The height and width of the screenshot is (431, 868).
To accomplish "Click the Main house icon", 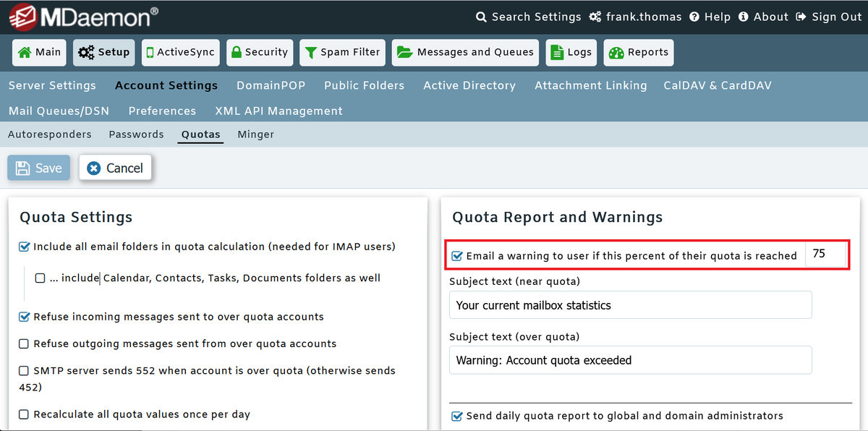I will pyautogui.click(x=25, y=52).
